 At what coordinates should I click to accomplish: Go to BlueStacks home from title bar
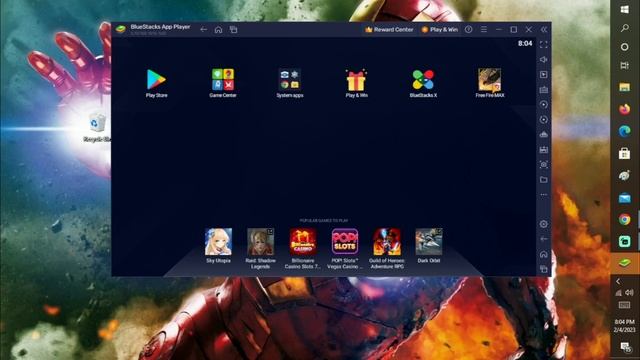tap(218, 29)
